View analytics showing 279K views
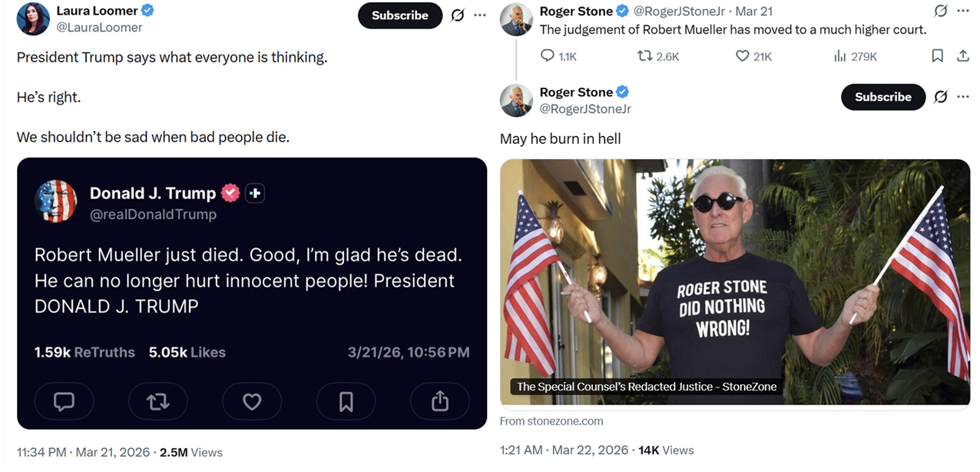Viewport: 980px width, 472px height. (x=840, y=56)
